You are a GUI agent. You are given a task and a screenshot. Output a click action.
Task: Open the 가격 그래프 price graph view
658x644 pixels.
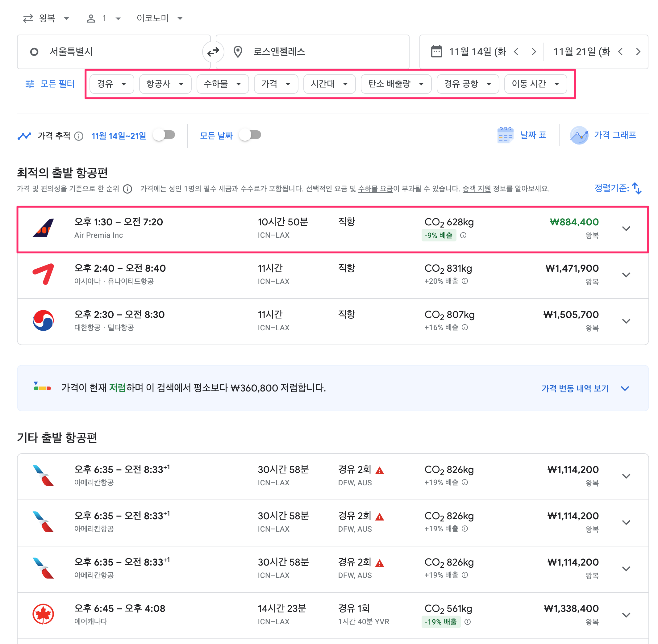615,135
